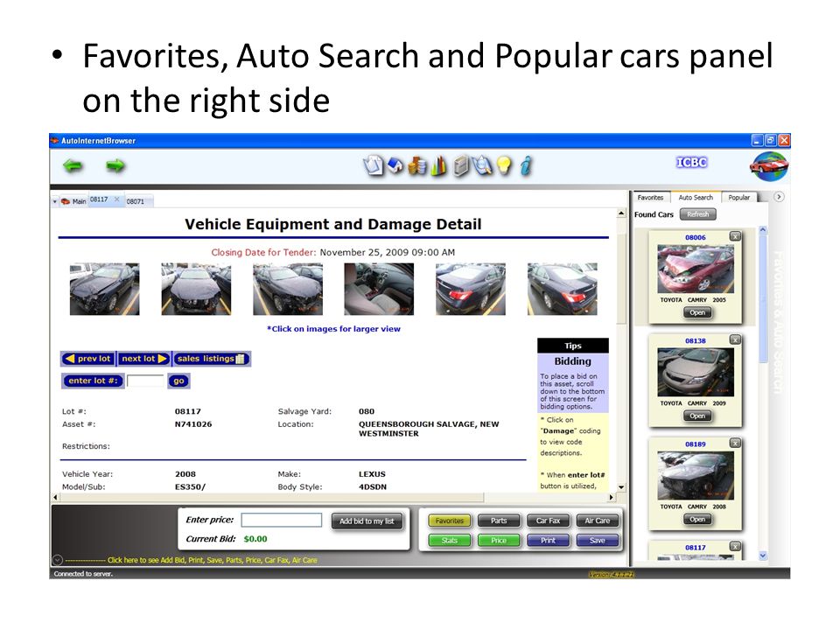The width and height of the screenshot is (840, 630).
Task: Click the go button beside lot field
Action: tap(178, 381)
